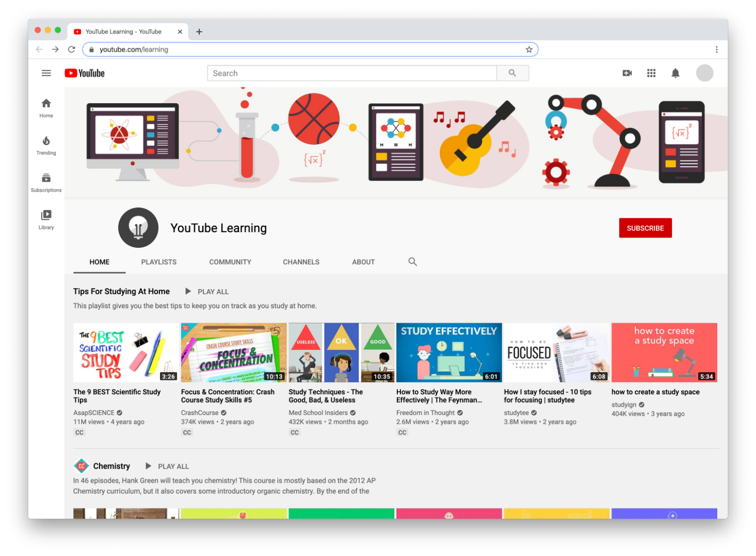
Task: Open How to be Focused thumbnail
Action: tap(557, 353)
